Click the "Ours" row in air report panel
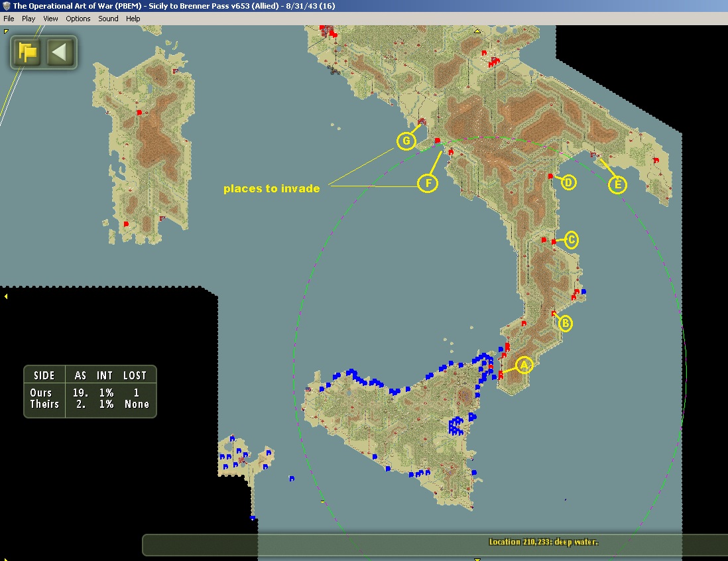The width and height of the screenshot is (728, 561). click(90, 393)
